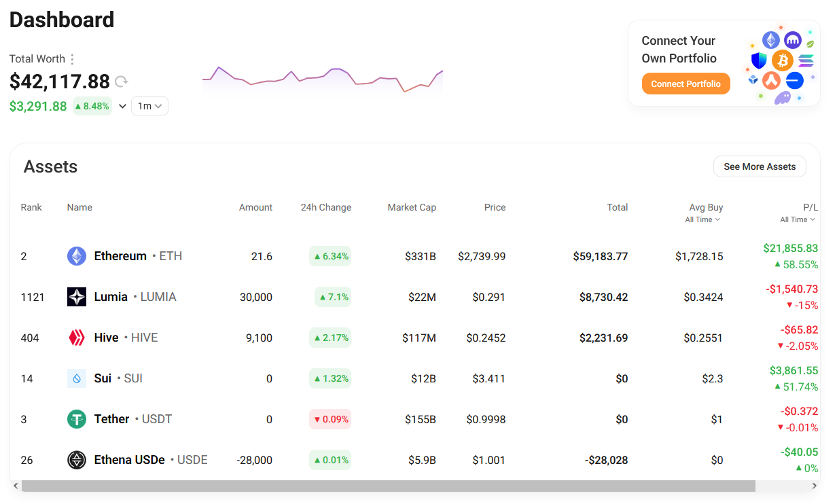Image resolution: width=837 pixels, height=504 pixels.
Task: Sort assets by 24h Change column
Action: coord(326,207)
